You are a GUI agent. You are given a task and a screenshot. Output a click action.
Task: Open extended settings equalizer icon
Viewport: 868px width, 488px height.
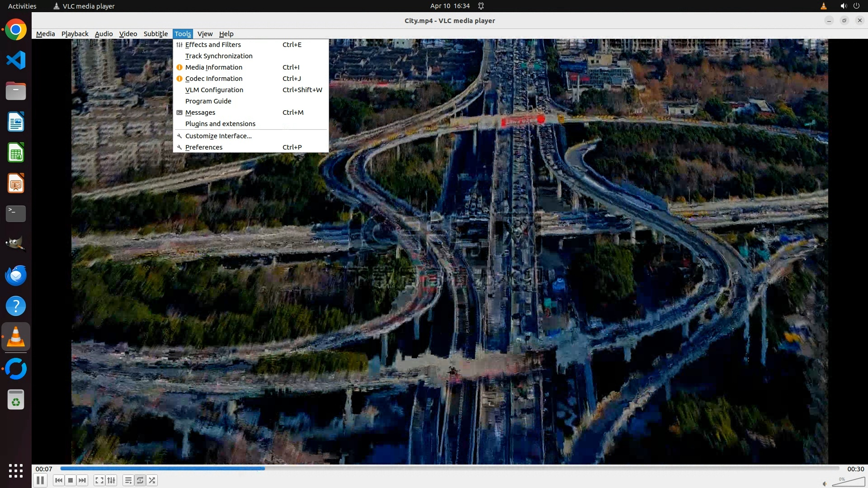tap(111, 480)
